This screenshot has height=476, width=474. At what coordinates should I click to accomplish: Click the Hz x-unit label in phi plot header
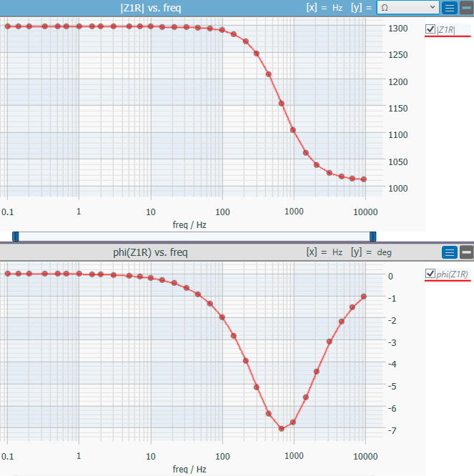pos(337,252)
